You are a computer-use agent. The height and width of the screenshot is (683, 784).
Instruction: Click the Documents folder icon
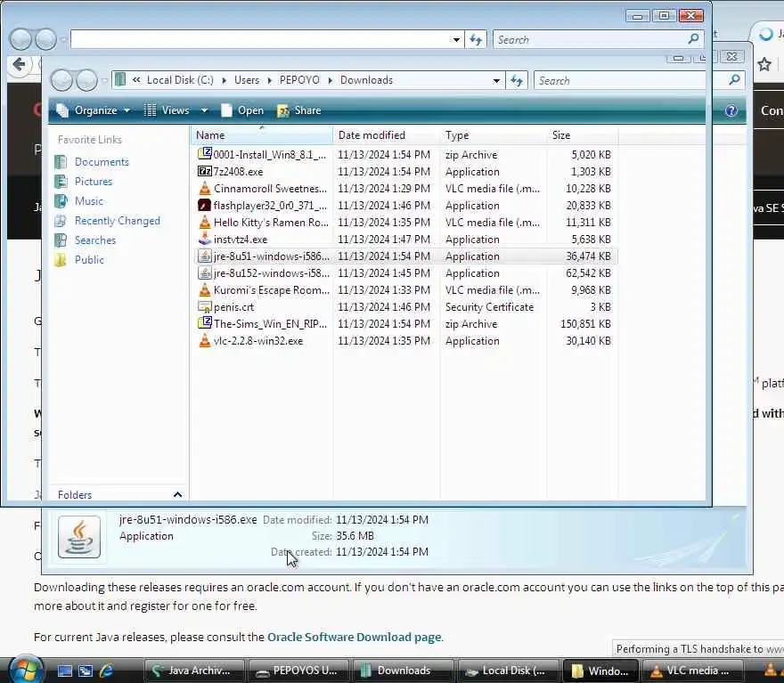(x=61, y=162)
